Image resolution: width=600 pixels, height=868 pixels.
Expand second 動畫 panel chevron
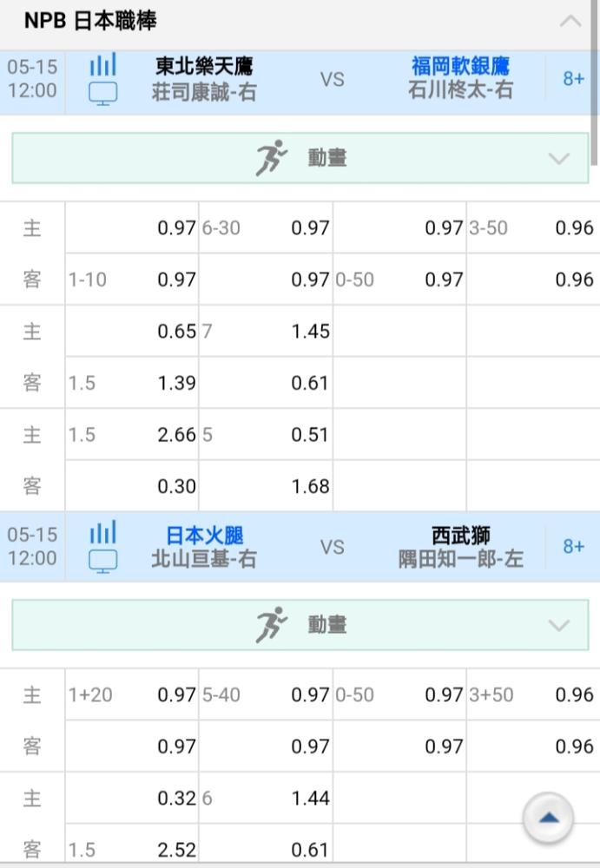559,626
